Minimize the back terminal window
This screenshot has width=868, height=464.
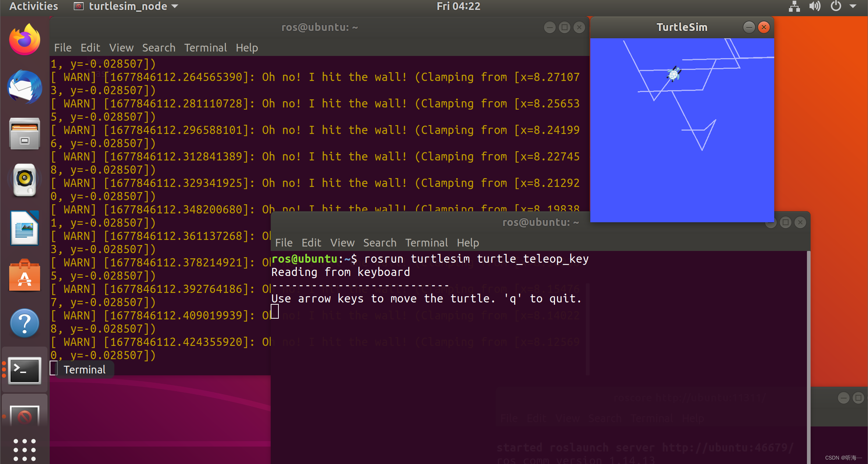coord(549,27)
